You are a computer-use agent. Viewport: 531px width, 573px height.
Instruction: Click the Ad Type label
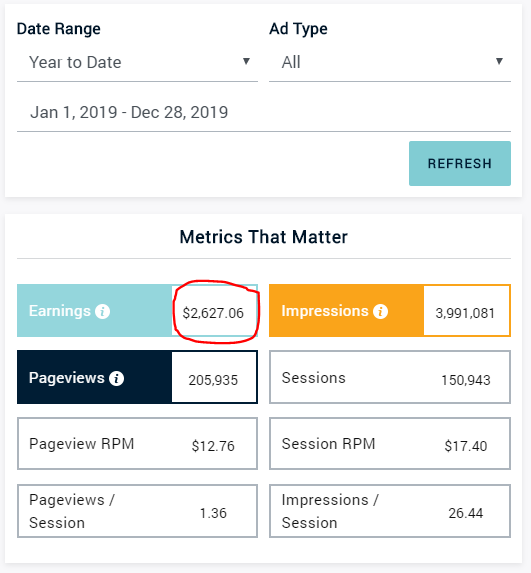298,29
